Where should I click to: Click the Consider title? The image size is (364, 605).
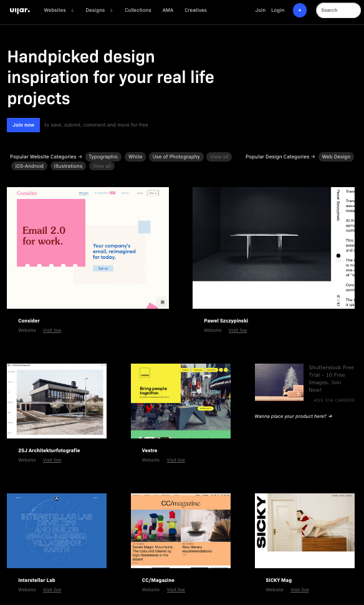[29, 321]
